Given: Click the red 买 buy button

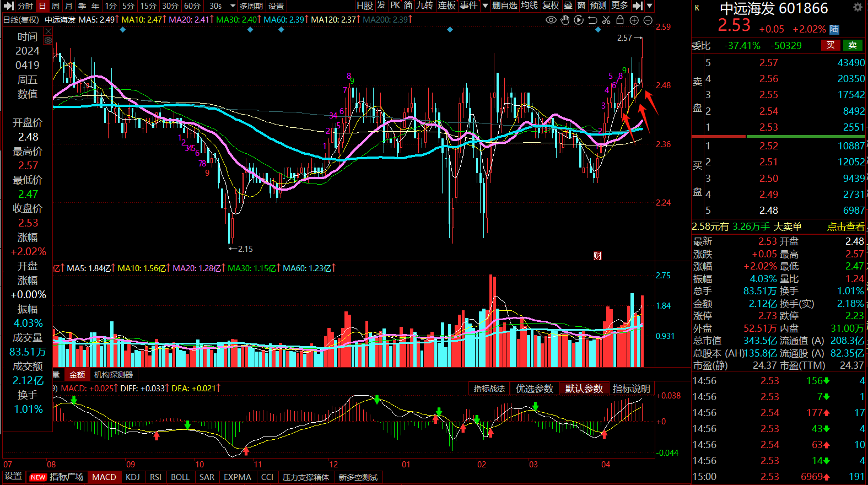Looking at the screenshot, I should (x=831, y=45).
